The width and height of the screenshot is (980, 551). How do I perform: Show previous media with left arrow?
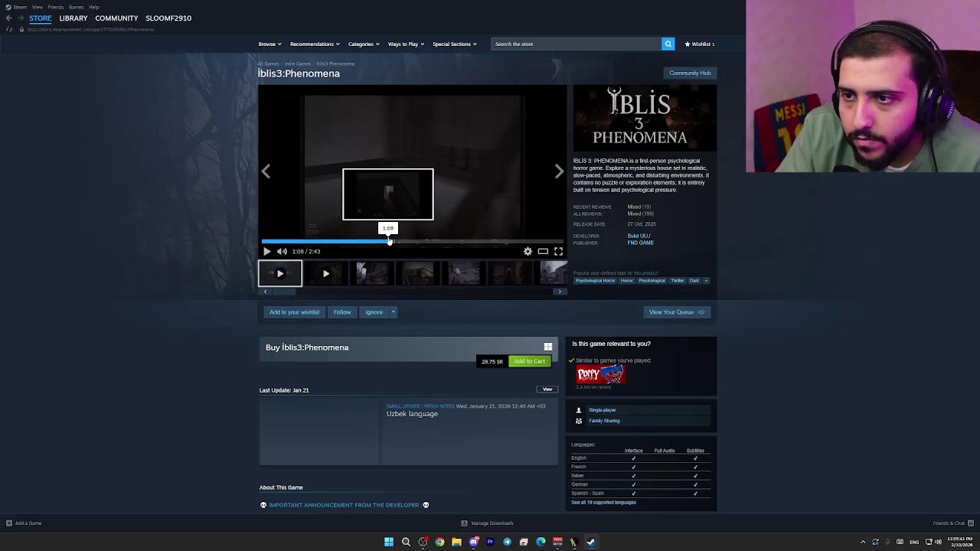click(266, 171)
